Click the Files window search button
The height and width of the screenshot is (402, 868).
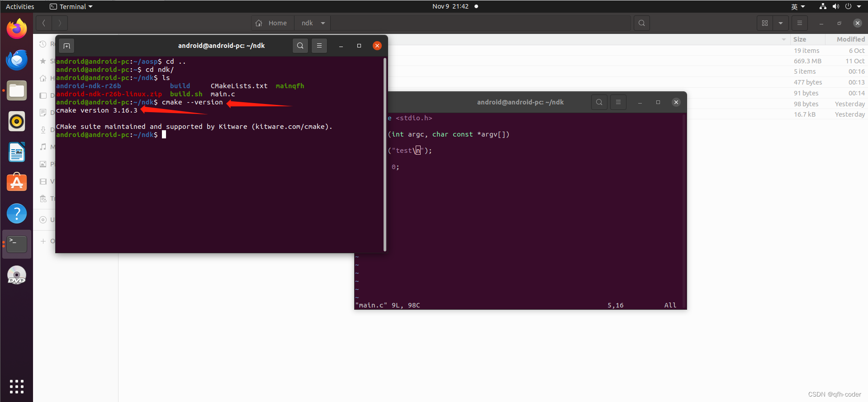642,23
